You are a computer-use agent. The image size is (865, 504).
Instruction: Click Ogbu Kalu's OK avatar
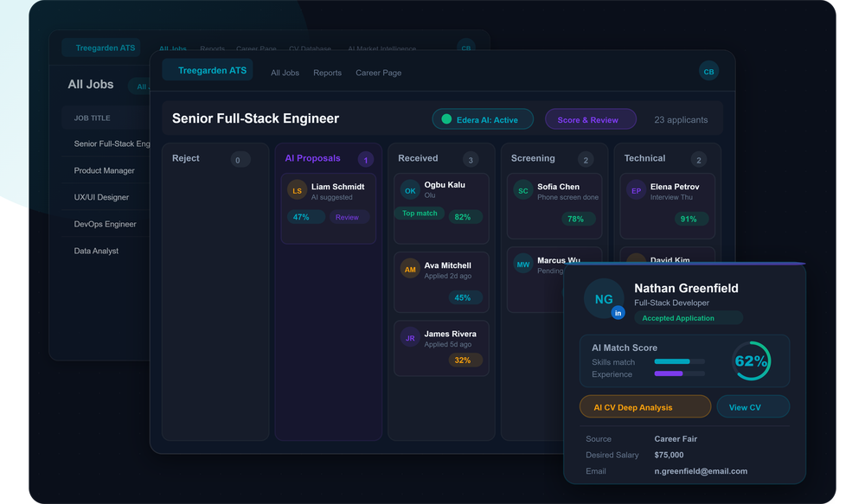click(x=410, y=188)
